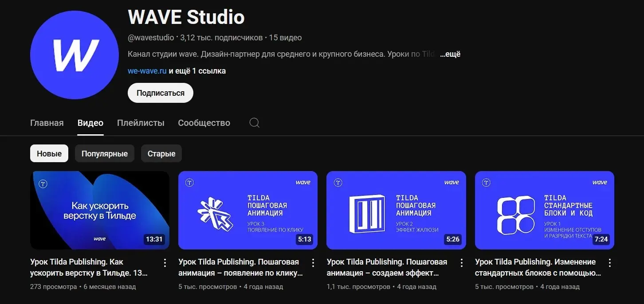644x304 pixels.
Task: Open the we-wave.ru link
Action: 146,70
